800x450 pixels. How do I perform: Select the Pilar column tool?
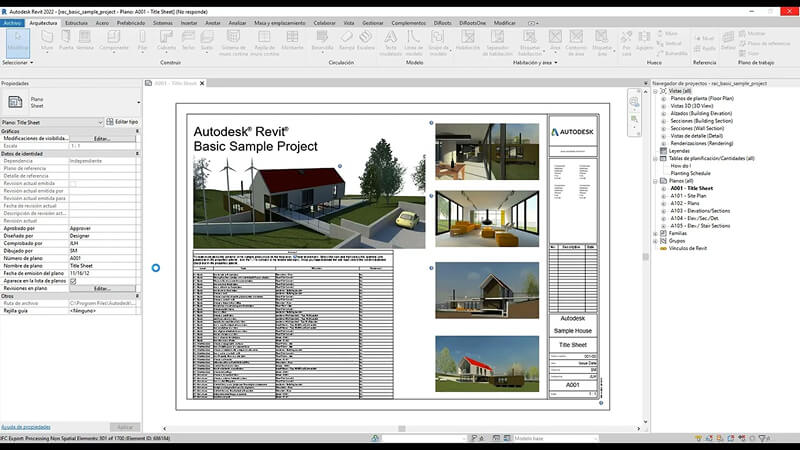[142, 41]
